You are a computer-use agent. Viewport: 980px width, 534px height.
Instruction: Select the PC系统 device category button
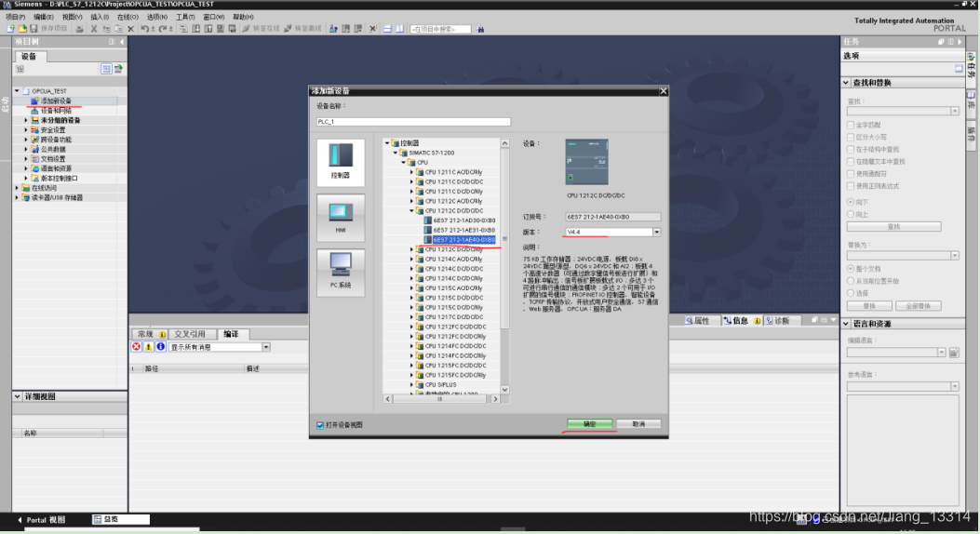tap(341, 273)
